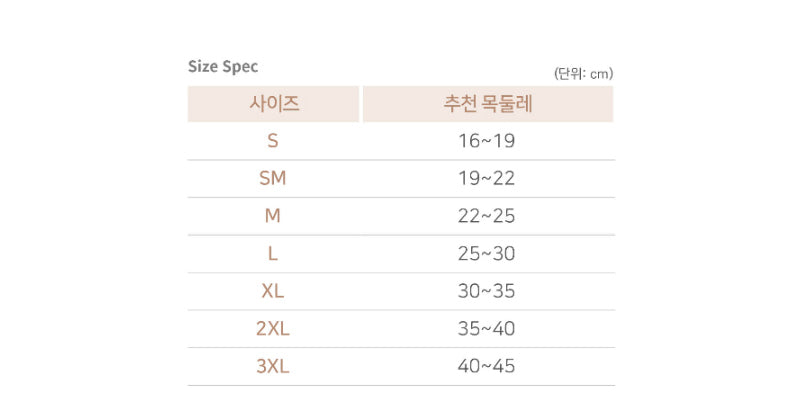Select the SM size label
The height and width of the screenshot is (413, 800).
click(273, 179)
